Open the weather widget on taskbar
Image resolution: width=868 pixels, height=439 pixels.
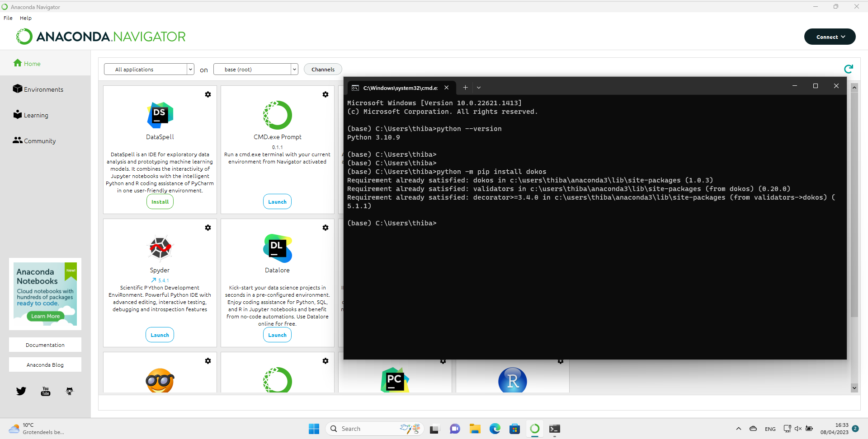pos(36,429)
